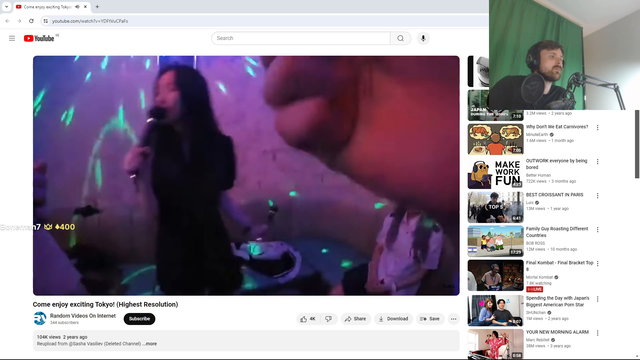Open options menu for 'OUTWORK everyone by being bored'
Viewport: 640px width, 360px height.
click(598, 162)
